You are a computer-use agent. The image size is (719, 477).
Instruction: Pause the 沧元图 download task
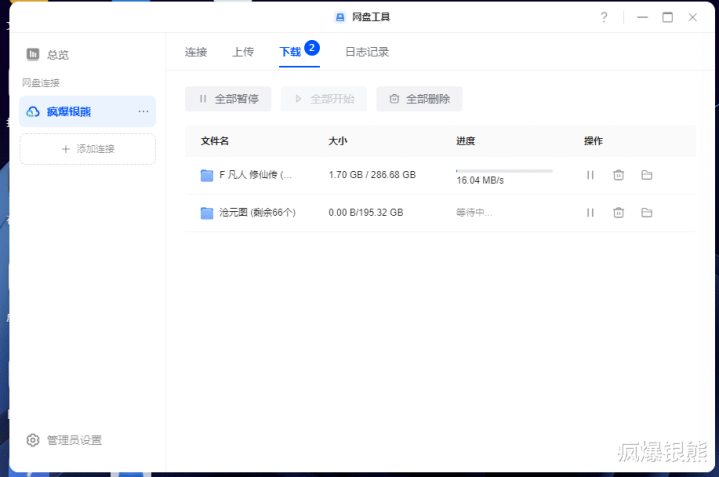(590, 212)
